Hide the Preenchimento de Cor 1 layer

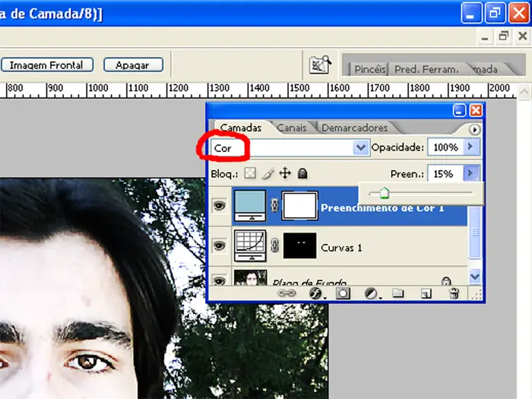(219, 207)
